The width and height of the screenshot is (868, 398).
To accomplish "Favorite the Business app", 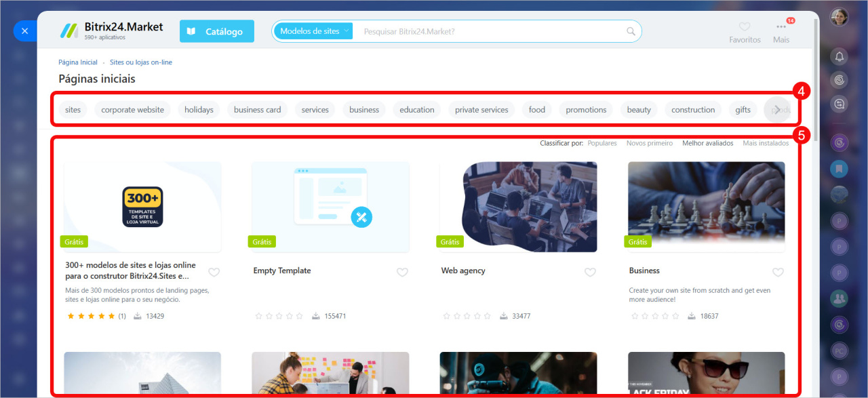I will [x=778, y=273].
